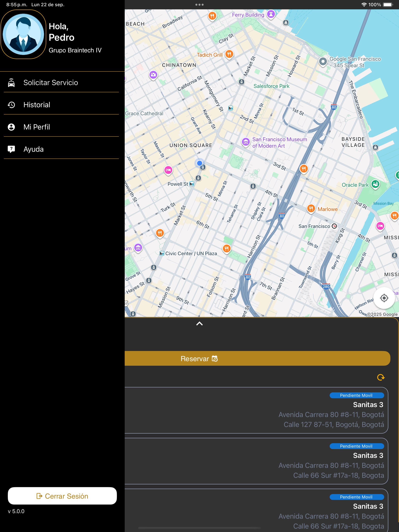The height and width of the screenshot is (532, 399).
Task: Tap the Chinatown camera attraction marker
Action: pos(153,75)
